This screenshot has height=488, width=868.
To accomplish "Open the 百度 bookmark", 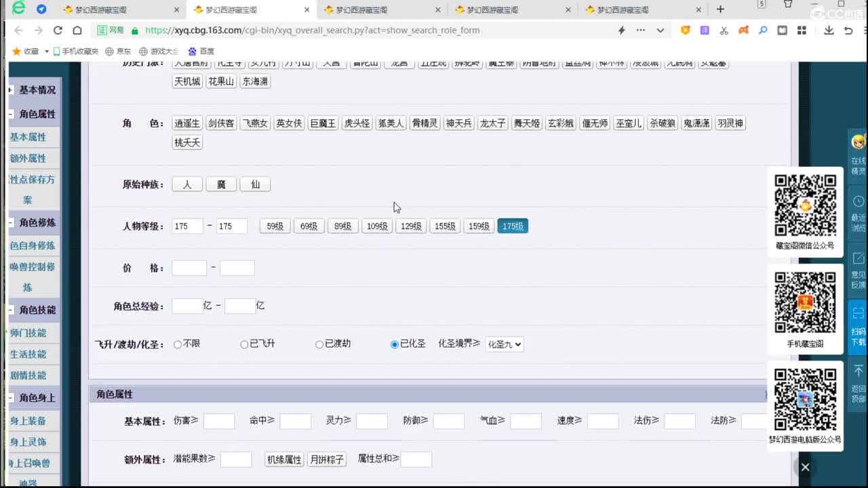I will (201, 51).
